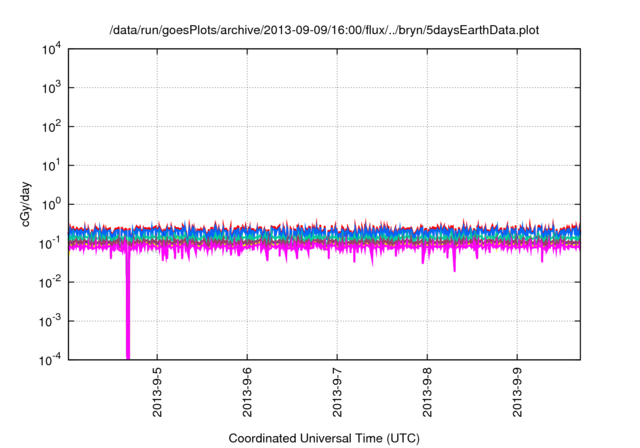Click the 10^-4 y-axis label
The width and height of the screenshot is (640, 448).
(x=50, y=360)
